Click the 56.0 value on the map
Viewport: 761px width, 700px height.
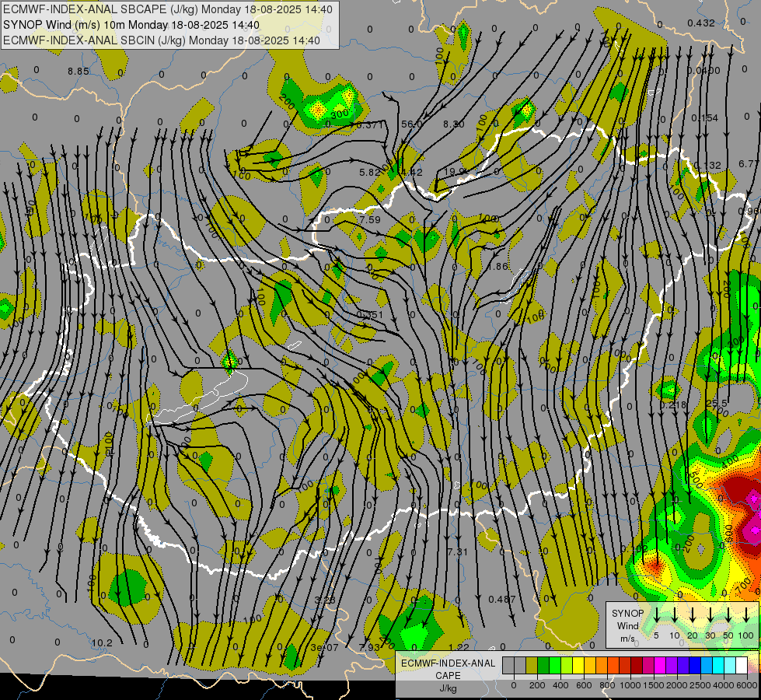pos(411,124)
